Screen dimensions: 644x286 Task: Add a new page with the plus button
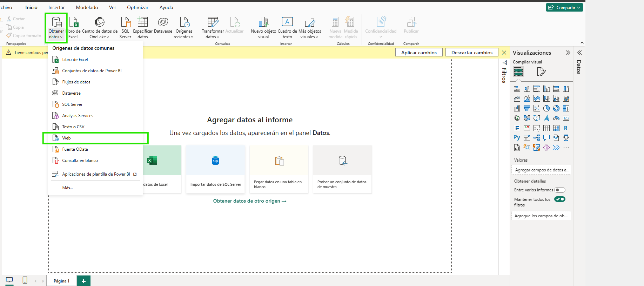click(x=83, y=281)
